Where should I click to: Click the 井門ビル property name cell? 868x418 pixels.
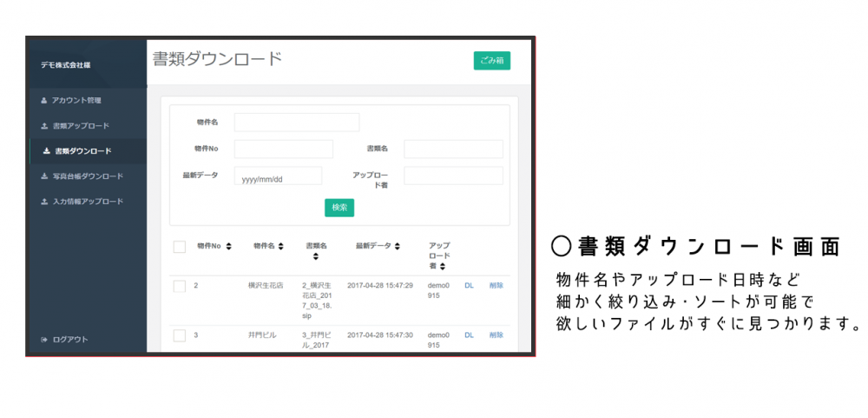(262, 335)
